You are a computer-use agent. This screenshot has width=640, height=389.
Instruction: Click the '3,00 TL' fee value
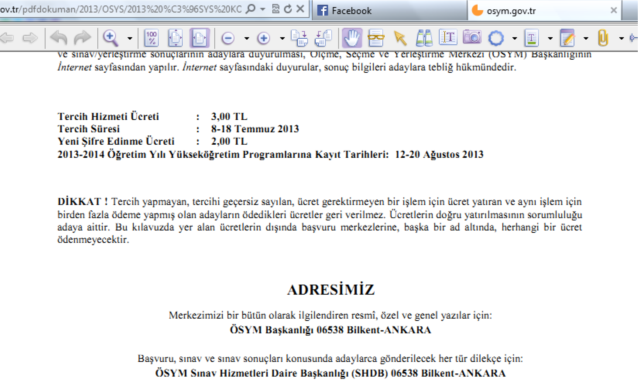(x=229, y=116)
